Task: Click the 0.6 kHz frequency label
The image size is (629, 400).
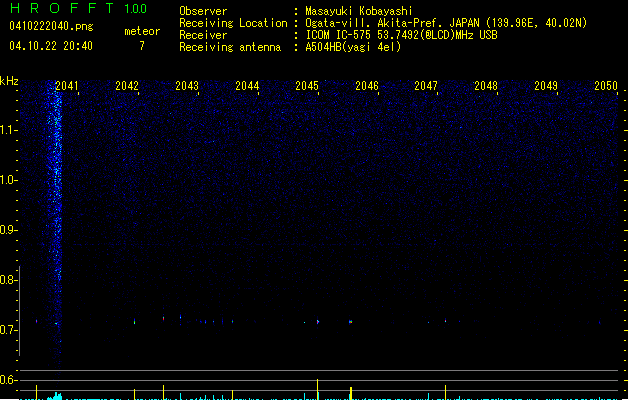Action: point(8,380)
